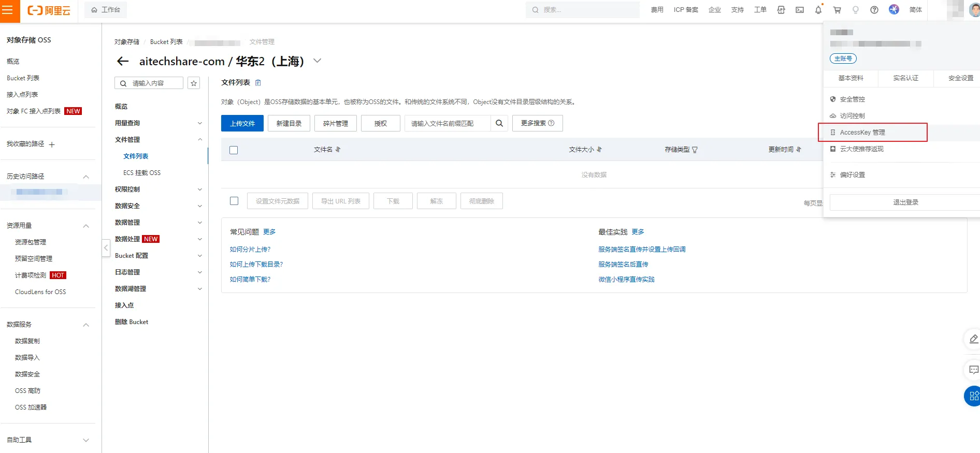The height and width of the screenshot is (453, 980).
Task: Click the lightbulb tips icon
Action: pyautogui.click(x=856, y=10)
